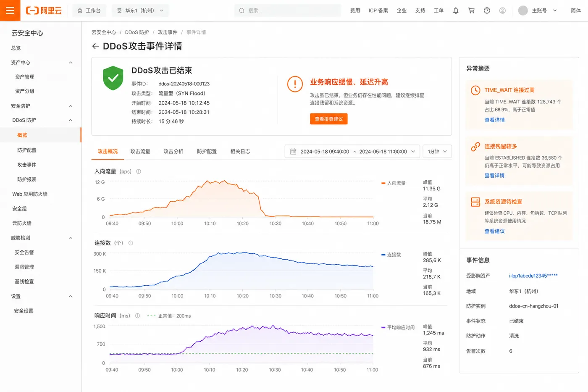Switch to the 相关日志 tab
The image size is (588, 392).
(x=240, y=151)
